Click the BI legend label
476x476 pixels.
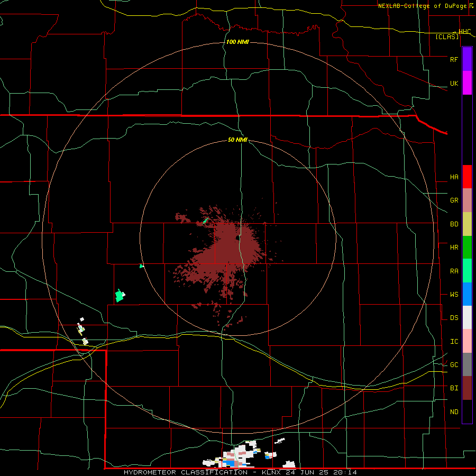pos(454,388)
